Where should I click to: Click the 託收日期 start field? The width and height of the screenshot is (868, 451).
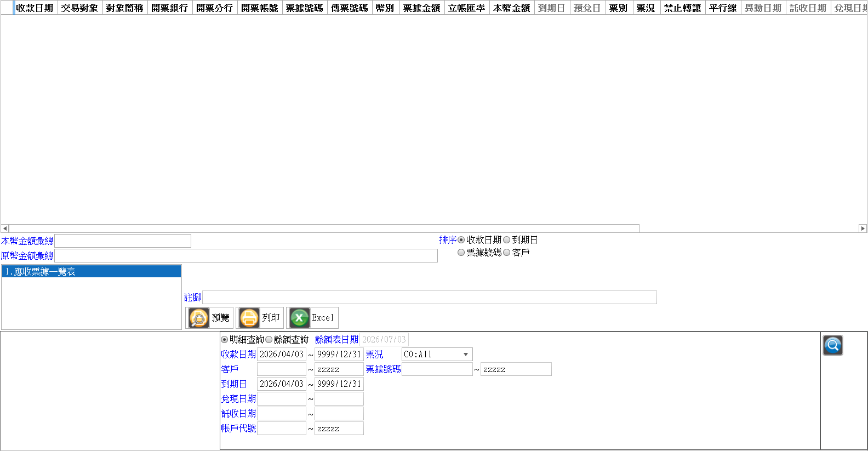point(282,414)
